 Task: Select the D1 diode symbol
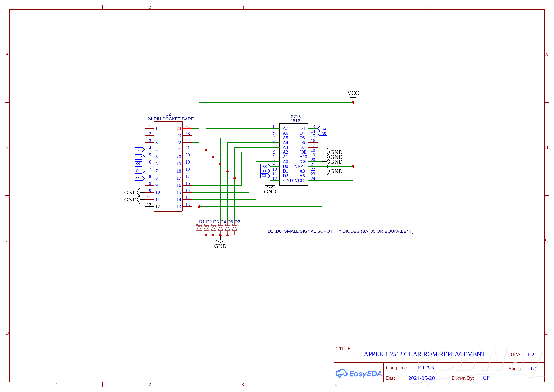point(199,228)
